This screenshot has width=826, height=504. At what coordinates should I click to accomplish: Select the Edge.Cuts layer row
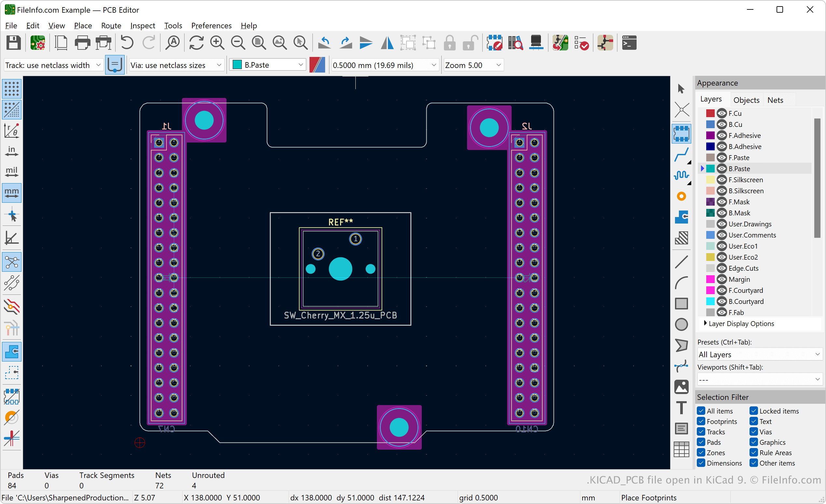[743, 268]
